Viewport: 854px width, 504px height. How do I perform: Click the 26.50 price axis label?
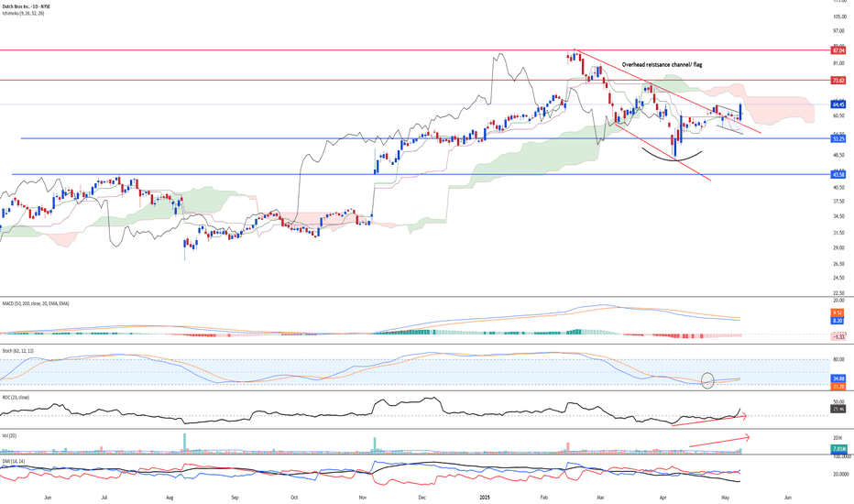(x=839, y=264)
